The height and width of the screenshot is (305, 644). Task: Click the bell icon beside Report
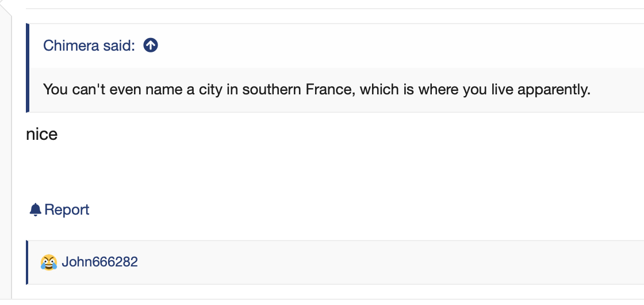pyautogui.click(x=35, y=209)
